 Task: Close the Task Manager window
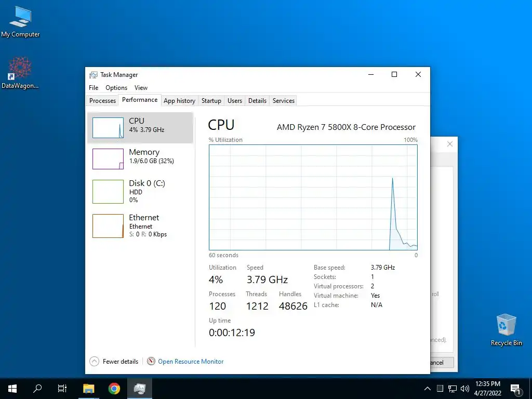pos(418,74)
